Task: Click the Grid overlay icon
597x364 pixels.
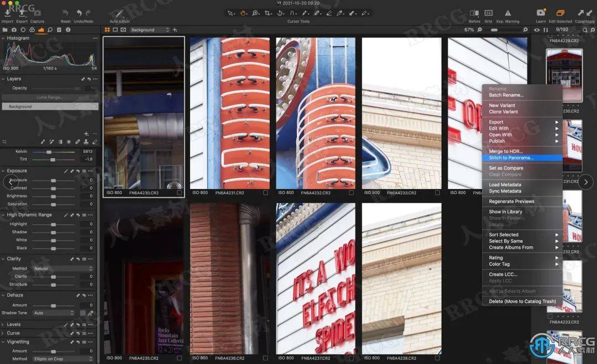Action: point(488,13)
